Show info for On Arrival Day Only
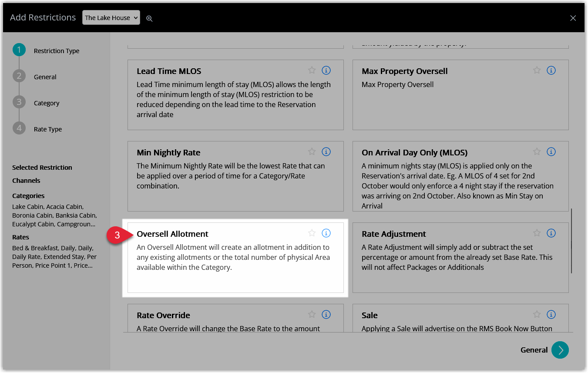The image size is (588, 373). coord(551,151)
